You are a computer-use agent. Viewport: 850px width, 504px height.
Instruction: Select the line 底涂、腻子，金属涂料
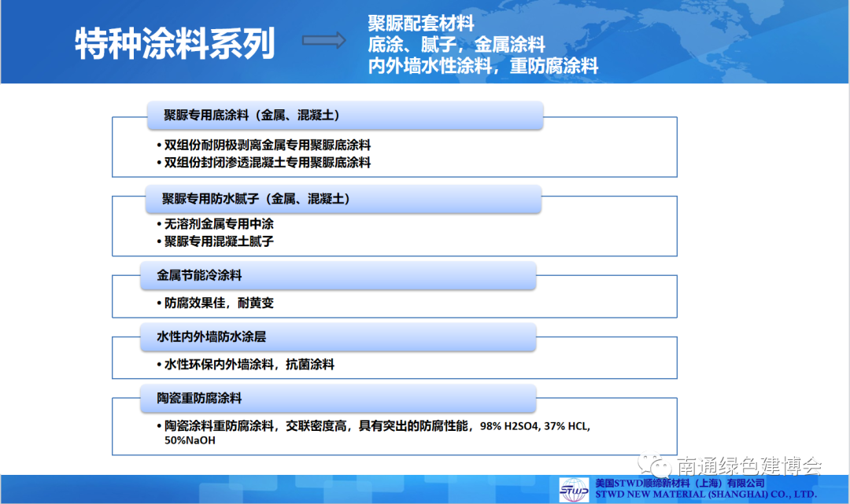(x=456, y=44)
